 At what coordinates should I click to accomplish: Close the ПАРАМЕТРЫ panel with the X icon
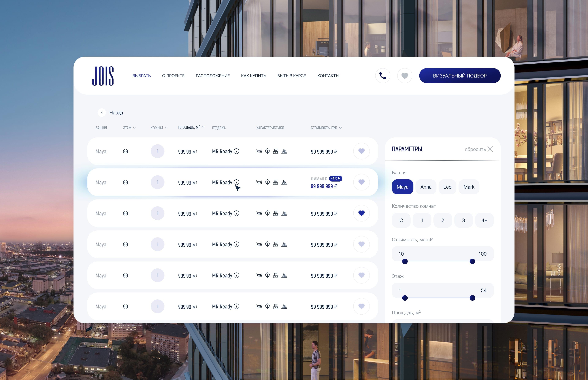point(490,149)
